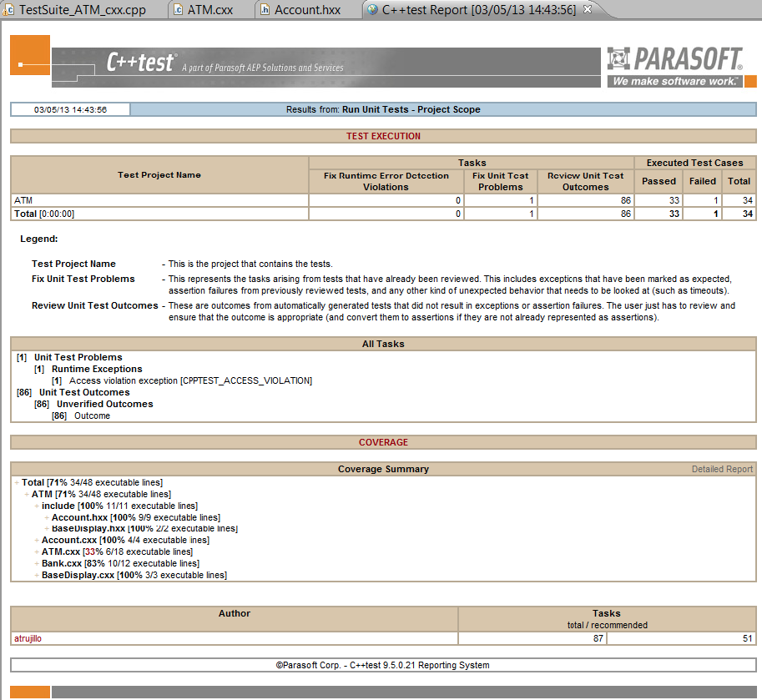Viewport: 762px width, 700px height.
Task: Click 'Bank.cxx [83% 10/12 executable lines]' label
Action: pos(120,563)
